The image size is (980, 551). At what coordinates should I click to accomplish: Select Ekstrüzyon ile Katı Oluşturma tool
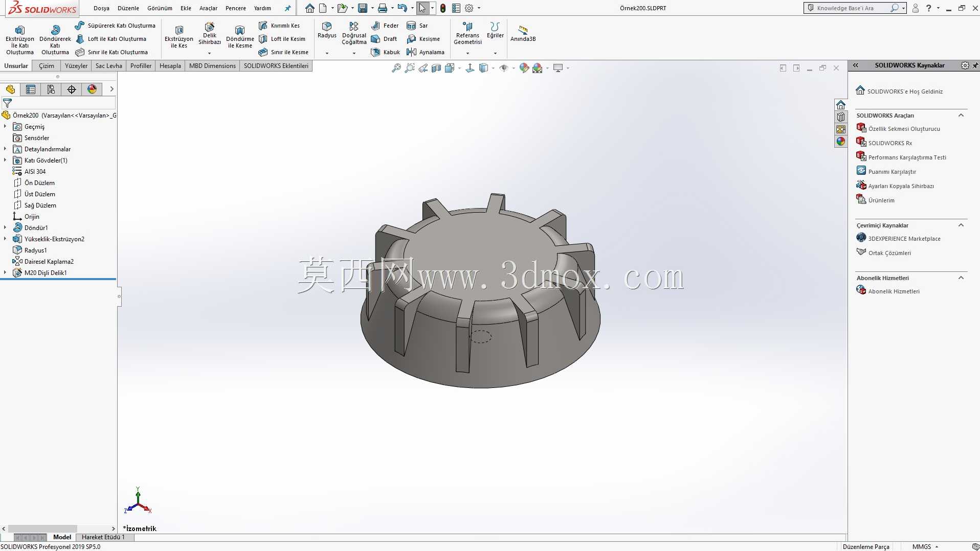point(20,40)
